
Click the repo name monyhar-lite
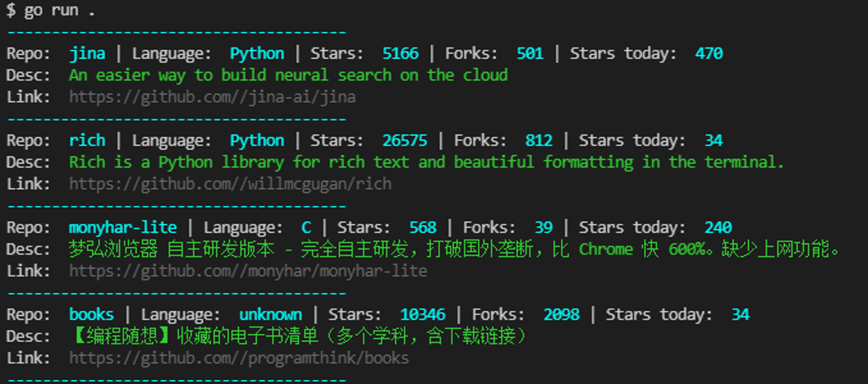click(x=123, y=227)
